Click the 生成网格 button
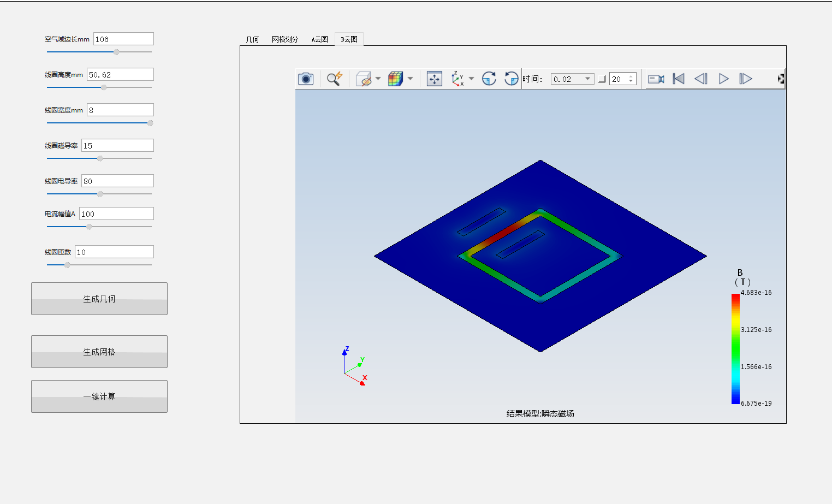The width and height of the screenshot is (832, 504). click(x=99, y=352)
